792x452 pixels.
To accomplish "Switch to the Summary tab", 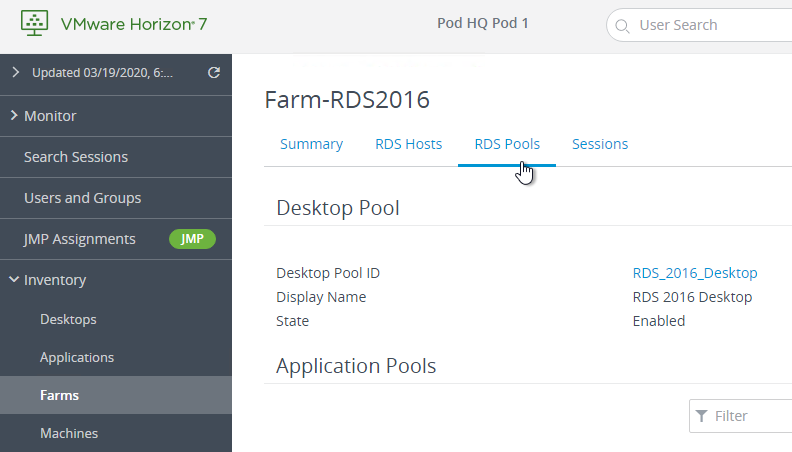I will pos(311,144).
